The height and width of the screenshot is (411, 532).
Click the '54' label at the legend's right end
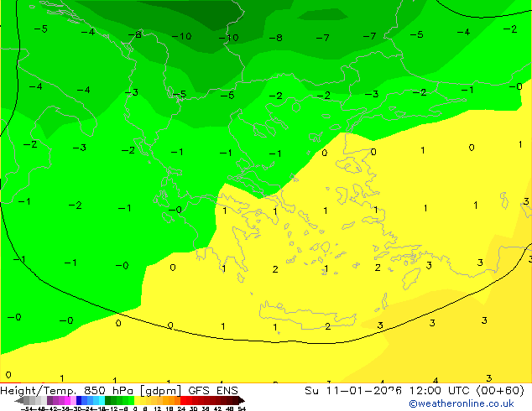click(242, 409)
